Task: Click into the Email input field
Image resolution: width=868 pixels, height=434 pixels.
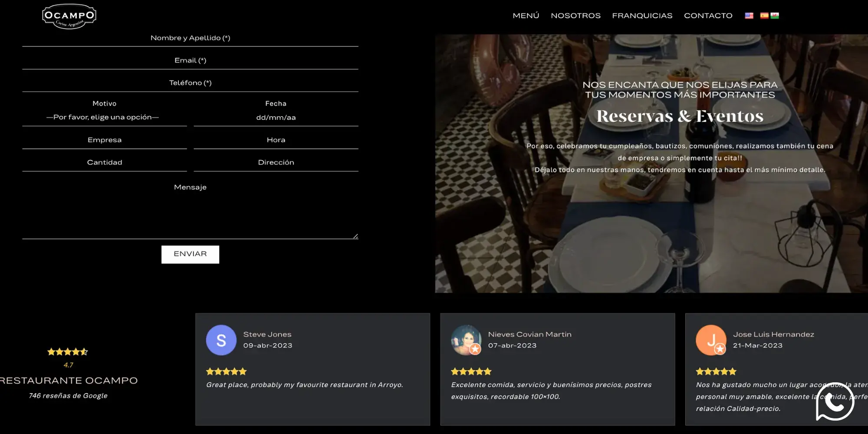Action: click(x=190, y=61)
